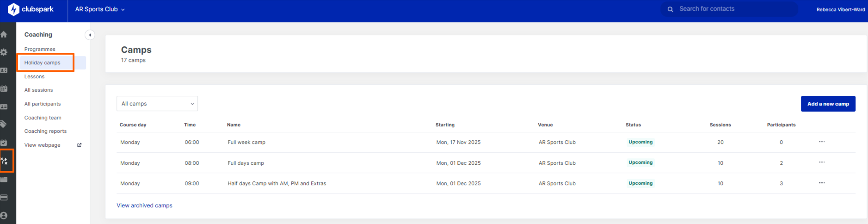Click the 09:00 time cell
Image resolution: width=868 pixels, height=224 pixels.
(x=192, y=183)
